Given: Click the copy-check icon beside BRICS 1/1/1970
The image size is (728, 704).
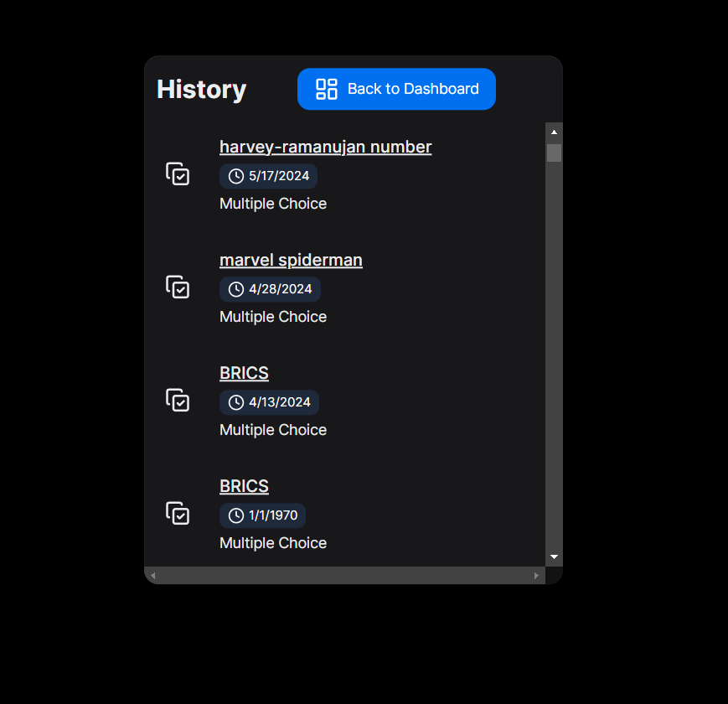Looking at the screenshot, I should (x=178, y=513).
